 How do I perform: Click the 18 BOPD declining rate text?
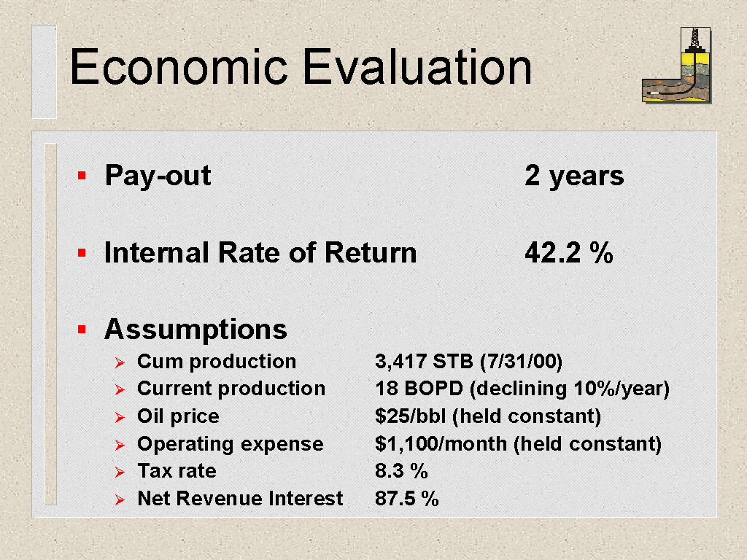(x=522, y=389)
